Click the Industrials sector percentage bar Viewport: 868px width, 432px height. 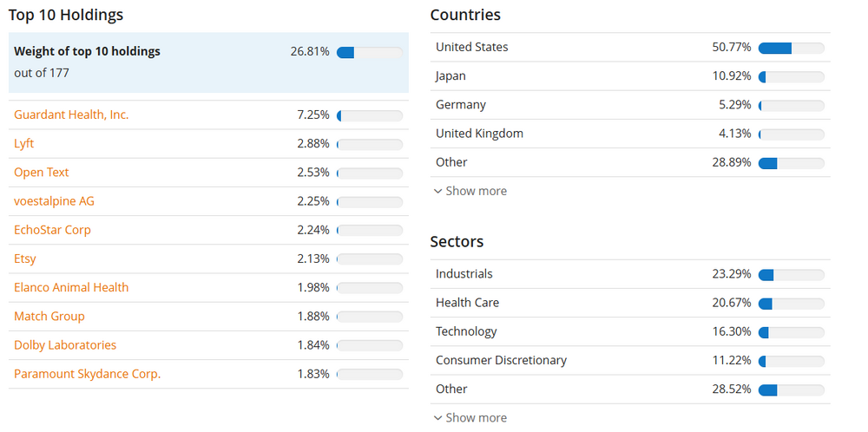[791, 274]
